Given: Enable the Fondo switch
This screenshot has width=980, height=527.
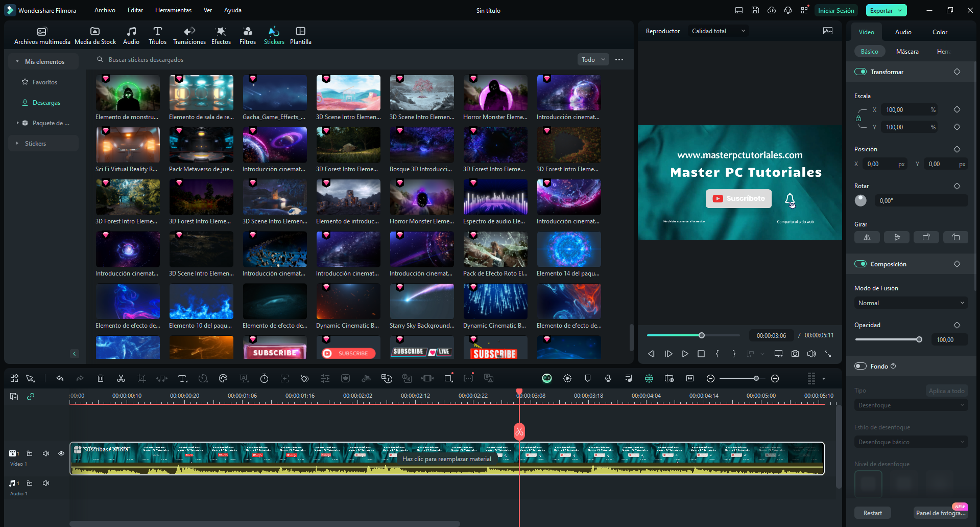Looking at the screenshot, I should [861, 366].
